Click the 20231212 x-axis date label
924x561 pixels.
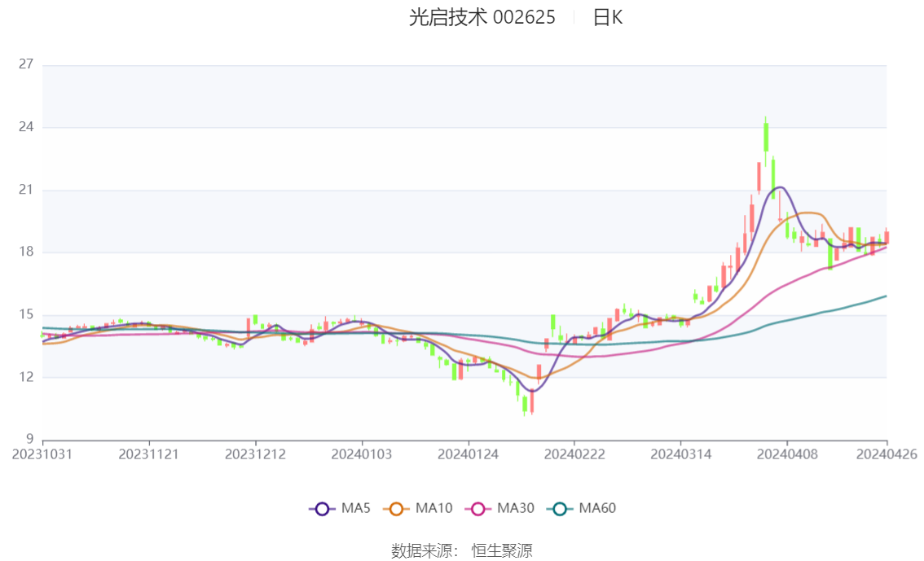click(x=255, y=454)
